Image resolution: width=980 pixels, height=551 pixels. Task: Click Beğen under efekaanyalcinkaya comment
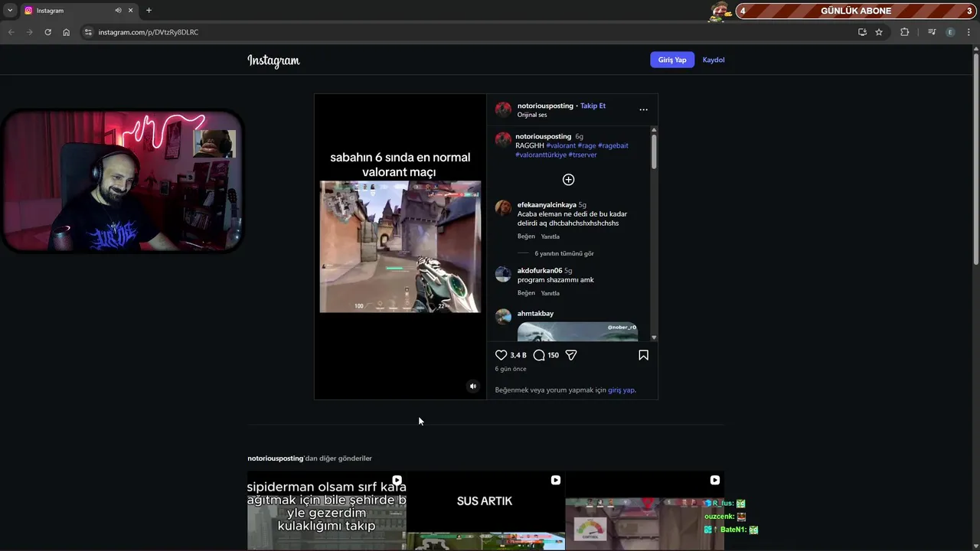(526, 236)
